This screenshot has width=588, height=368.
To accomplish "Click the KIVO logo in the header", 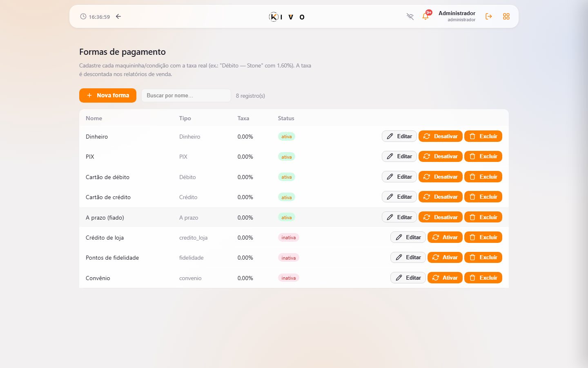I will (287, 17).
